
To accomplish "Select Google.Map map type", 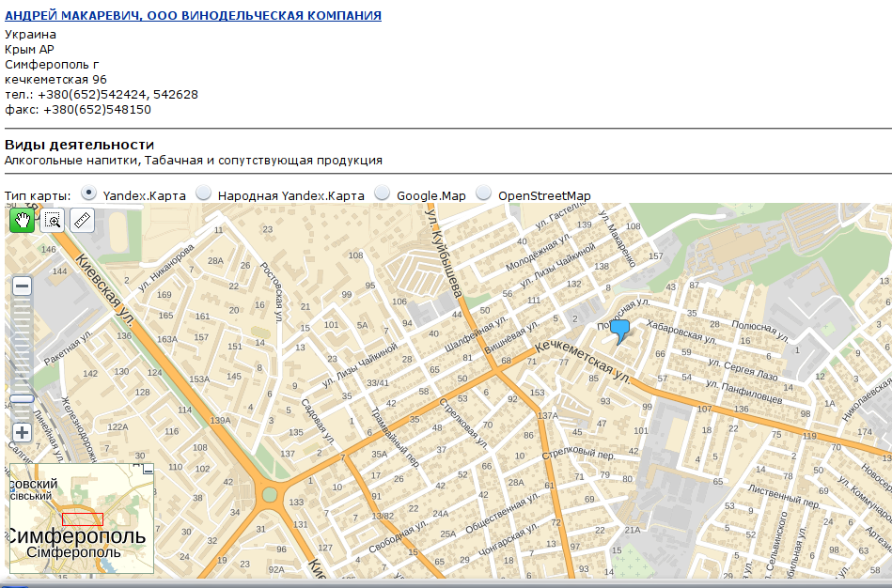I will [x=383, y=193].
